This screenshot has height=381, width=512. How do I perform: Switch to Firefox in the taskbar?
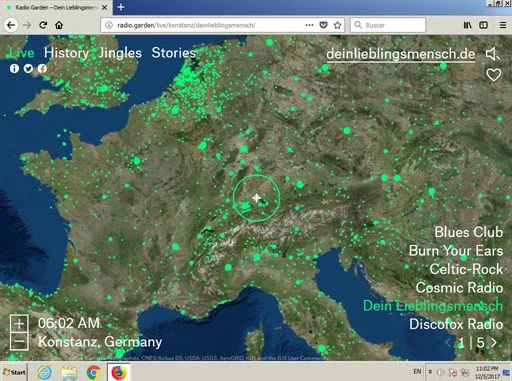118,372
